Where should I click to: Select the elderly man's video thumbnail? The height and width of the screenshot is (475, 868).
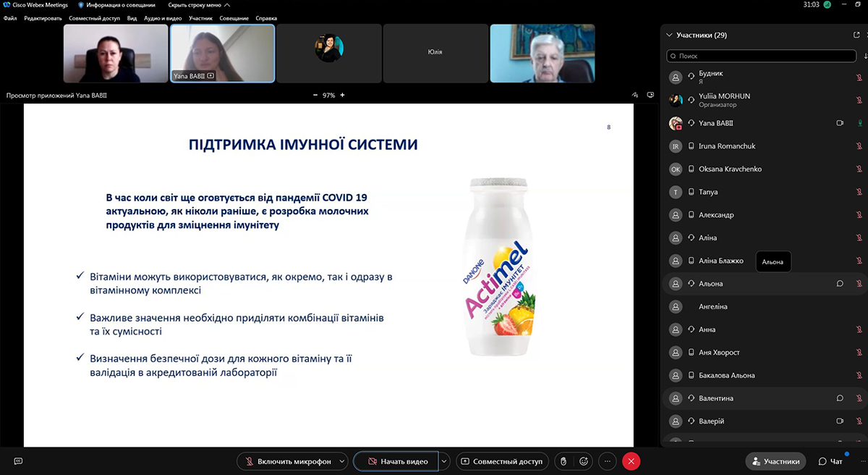[x=542, y=54]
